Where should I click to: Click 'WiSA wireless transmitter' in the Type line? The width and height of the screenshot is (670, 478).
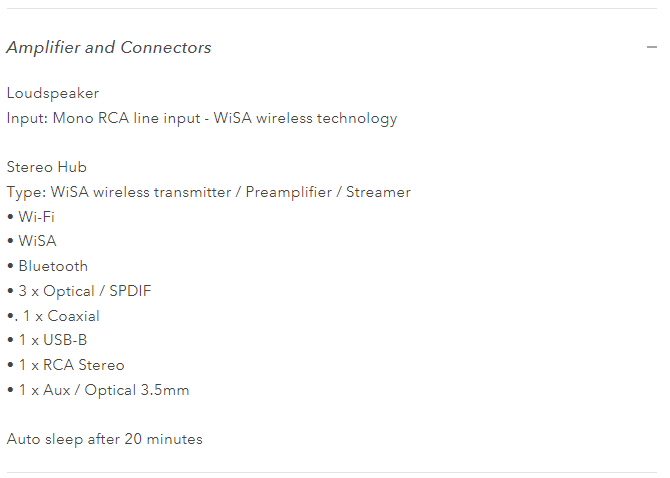132,192
